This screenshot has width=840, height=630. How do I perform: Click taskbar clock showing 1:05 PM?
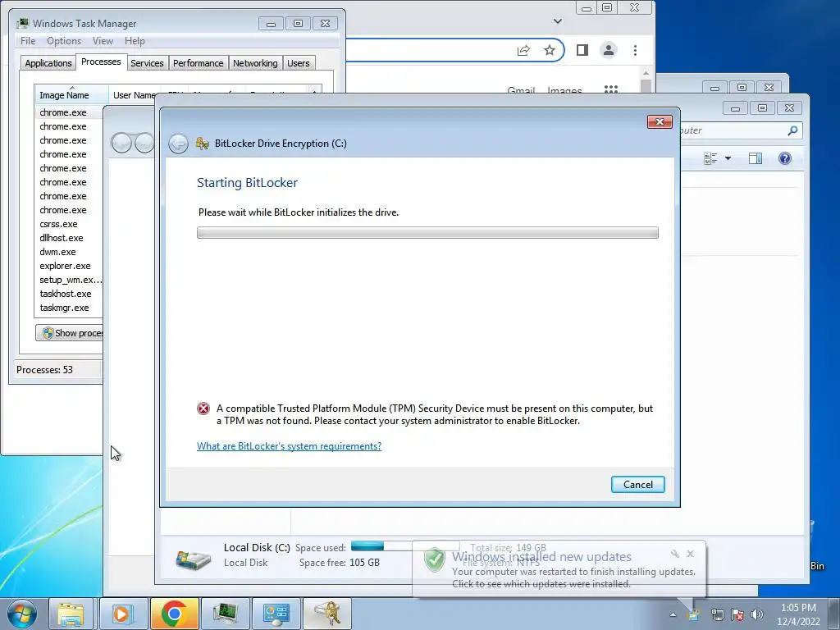point(798,614)
